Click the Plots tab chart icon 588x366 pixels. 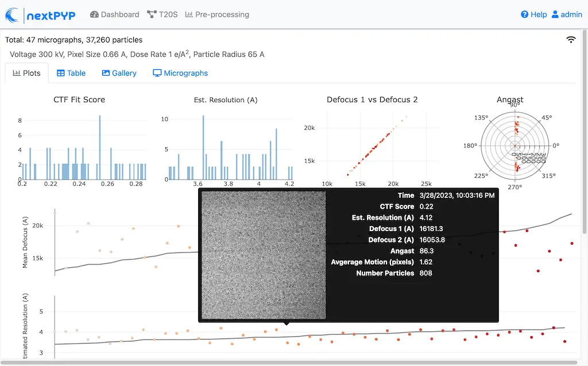[x=16, y=73]
